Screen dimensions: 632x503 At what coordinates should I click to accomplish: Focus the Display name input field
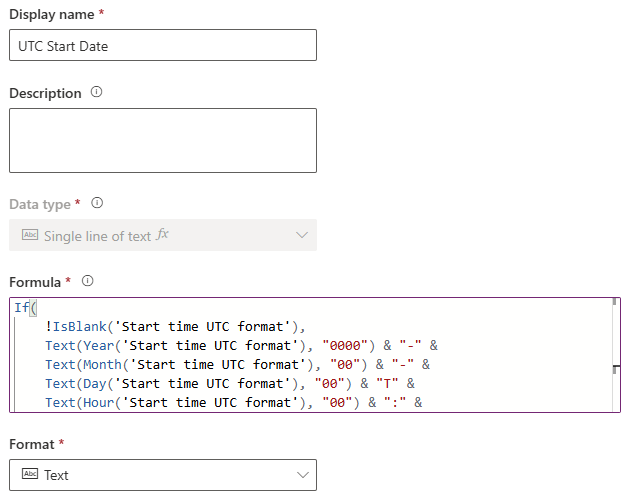(163, 45)
